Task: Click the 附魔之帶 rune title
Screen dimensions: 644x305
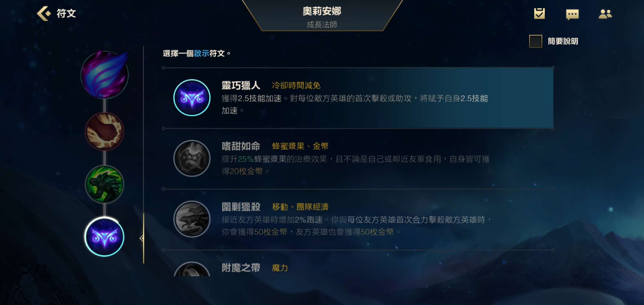Action: click(241, 267)
